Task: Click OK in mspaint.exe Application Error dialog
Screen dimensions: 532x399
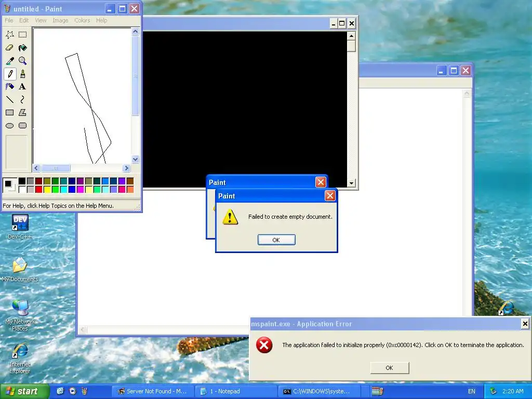Action: click(x=390, y=368)
